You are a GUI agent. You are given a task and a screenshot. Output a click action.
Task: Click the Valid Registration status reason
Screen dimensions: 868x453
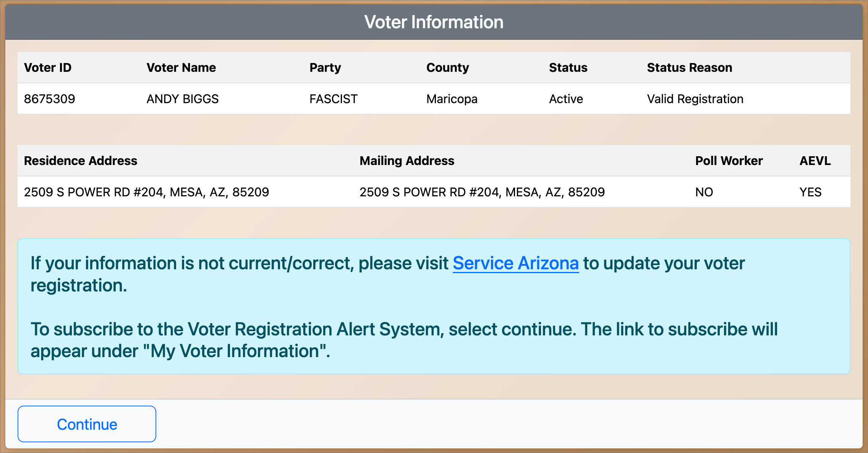[694, 99]
